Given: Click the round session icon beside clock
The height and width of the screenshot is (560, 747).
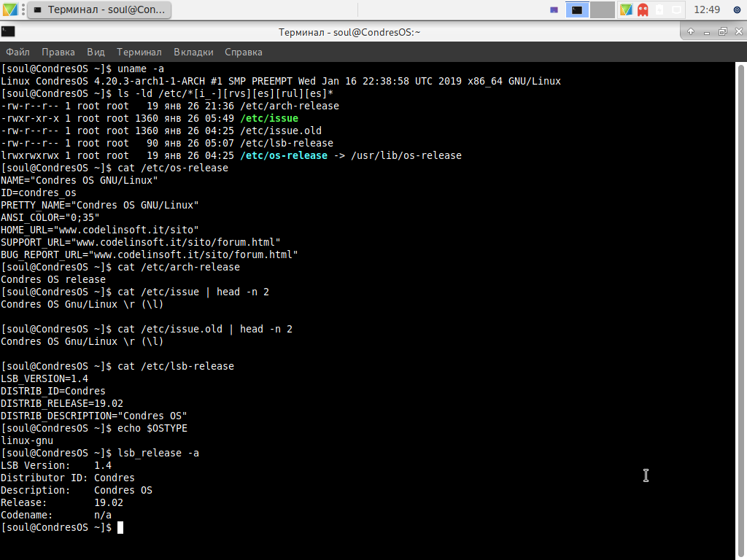Looking at the screenshot, I should tap(737, 9).
